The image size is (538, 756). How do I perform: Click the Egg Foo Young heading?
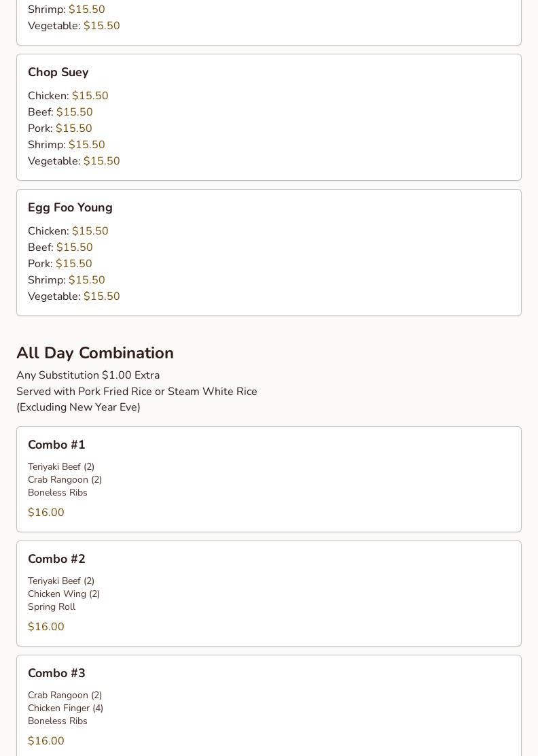pyautogui.click(x=70, y=207)
